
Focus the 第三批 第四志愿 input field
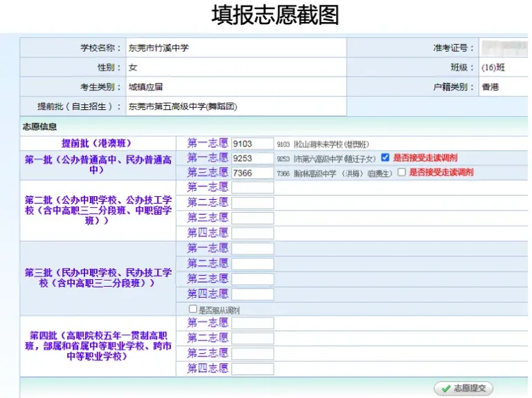253,294
